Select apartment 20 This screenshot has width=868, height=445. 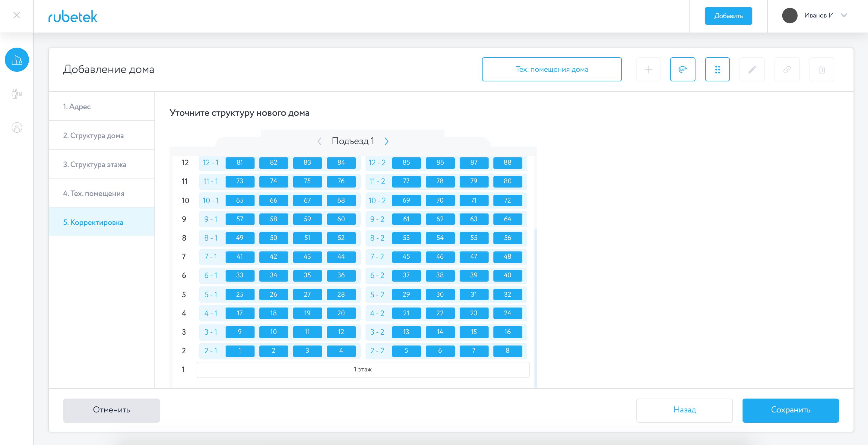click(x=341, y=313)
